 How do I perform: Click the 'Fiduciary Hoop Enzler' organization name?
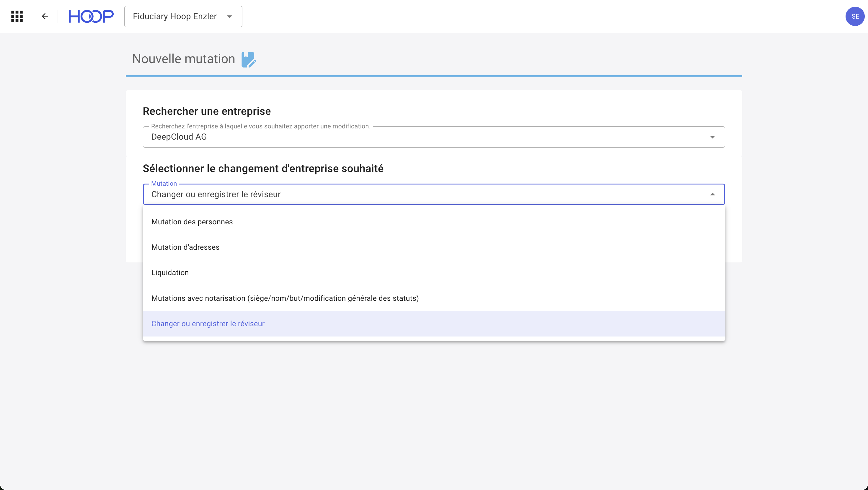tap(174, 17)
